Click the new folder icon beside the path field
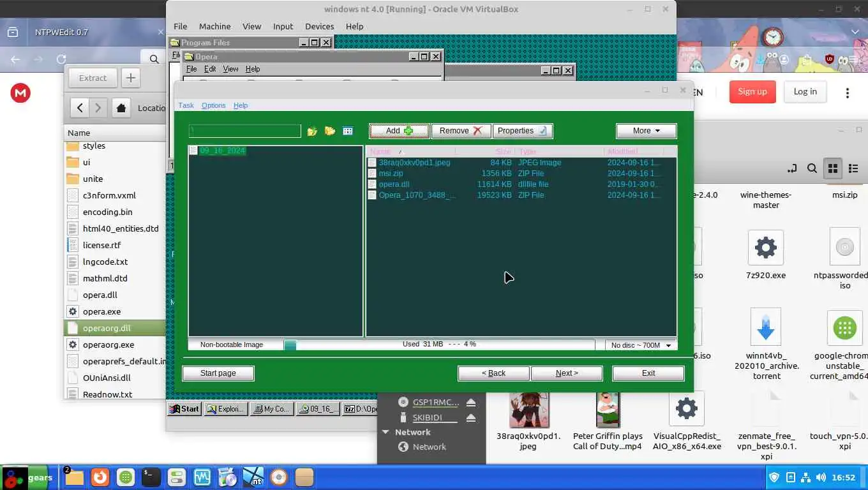Viewport: 868px width, 490px height. pyautogui.click(x=330, y=131)
